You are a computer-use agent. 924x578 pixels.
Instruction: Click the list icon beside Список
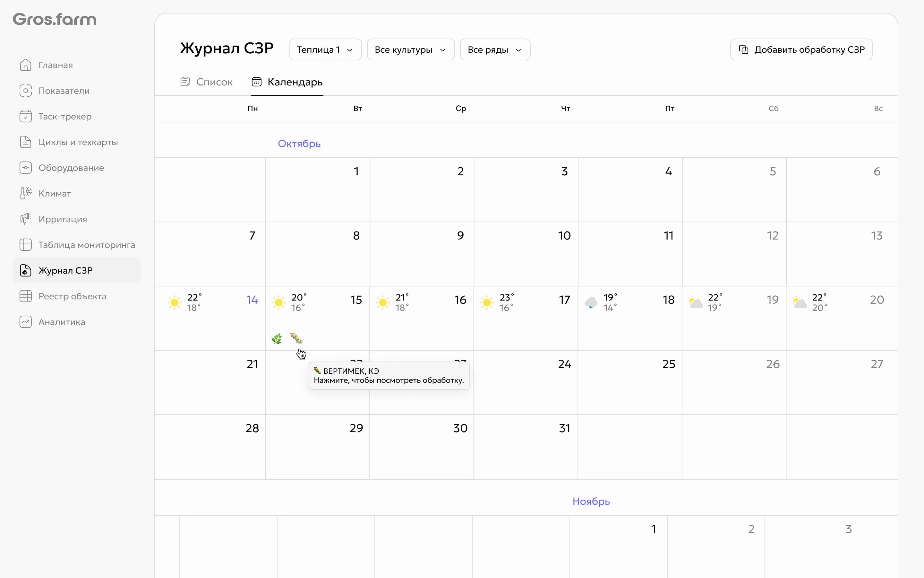click(x=185, y=82)
